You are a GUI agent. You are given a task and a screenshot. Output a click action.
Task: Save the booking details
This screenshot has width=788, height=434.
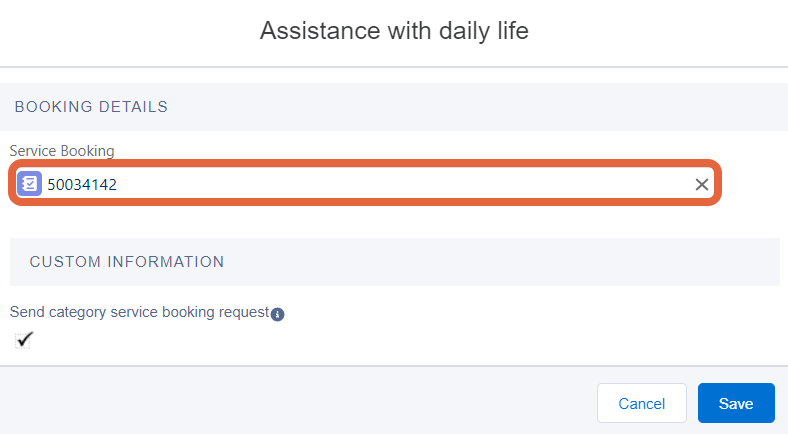pyautogui.click(x=736, y=403)
